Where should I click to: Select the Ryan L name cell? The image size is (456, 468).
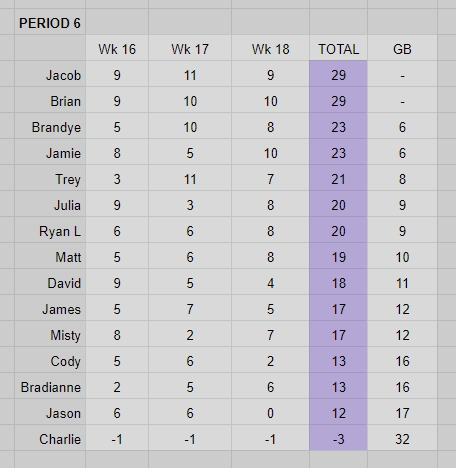[x=50, y=230]
